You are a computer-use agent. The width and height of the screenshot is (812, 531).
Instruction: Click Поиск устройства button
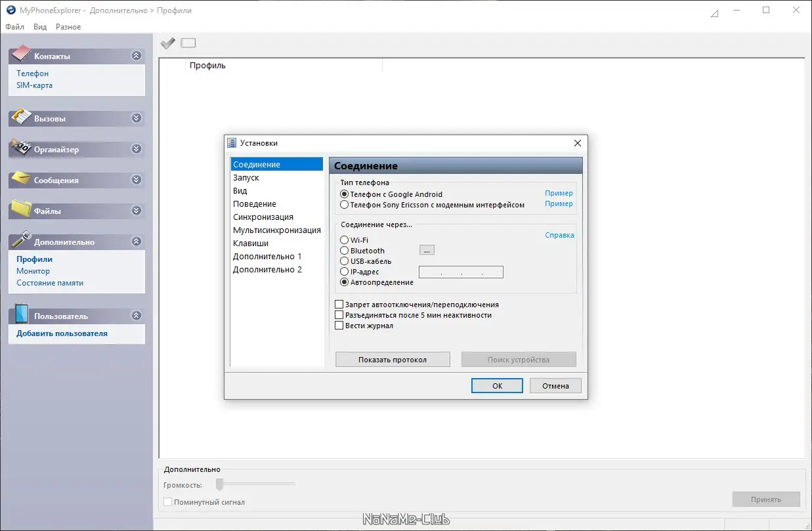[x=519, y=360]
